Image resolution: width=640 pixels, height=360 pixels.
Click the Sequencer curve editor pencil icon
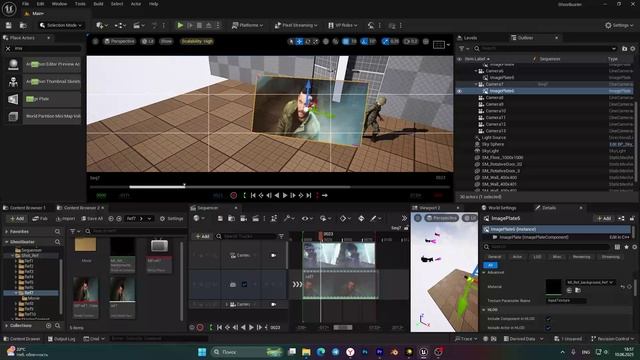click(x=374, y=219)
